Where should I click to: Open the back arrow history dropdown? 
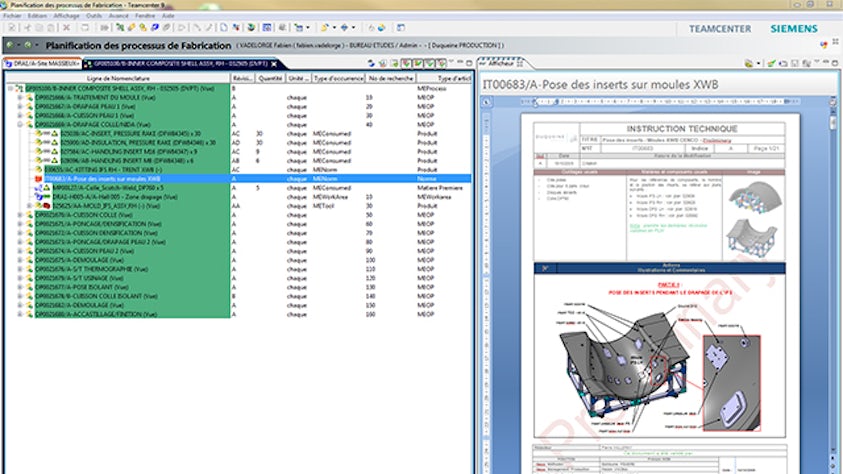coord(19,46)
